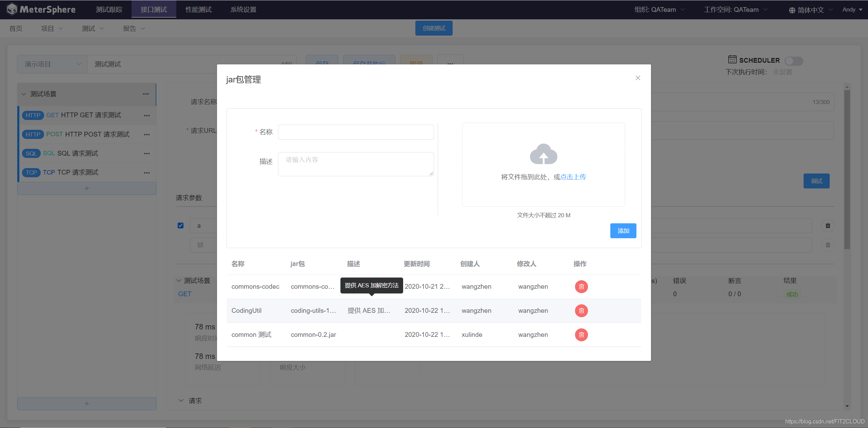
Task: Open the 简体中文 language dropdown
Action: pyautogui.click(x=810, y=10)
